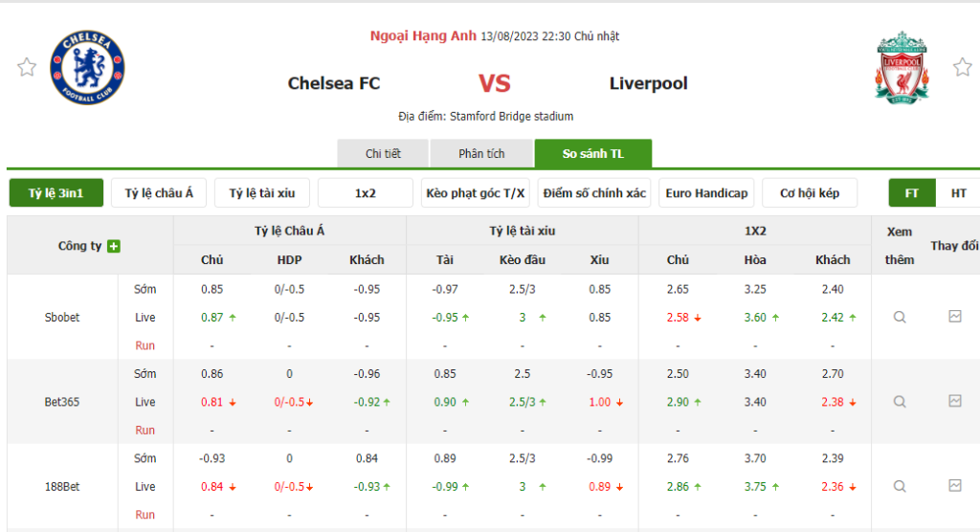
Task: Click the Euro Handicap button
Action: [x=706, y=193]
